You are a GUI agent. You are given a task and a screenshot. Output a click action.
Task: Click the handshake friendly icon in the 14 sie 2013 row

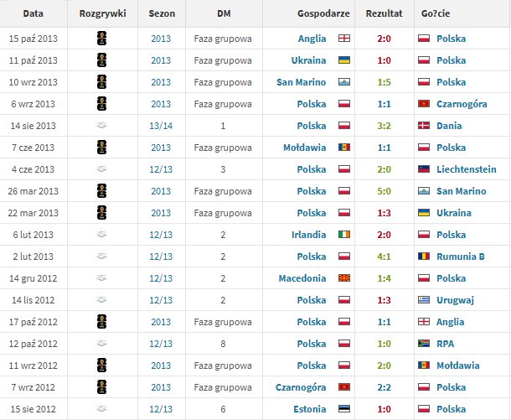click(102, 125)
